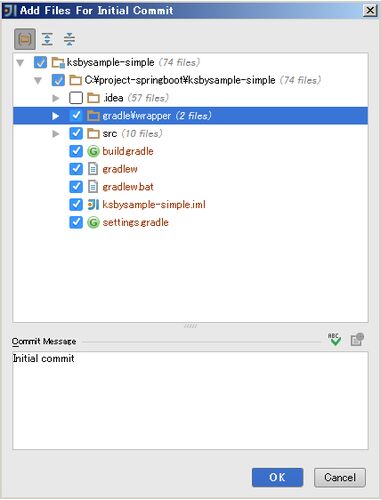Uncheck the gradlew file checkbox
This screenshot has width=381, height=500.
pos(76,169)
